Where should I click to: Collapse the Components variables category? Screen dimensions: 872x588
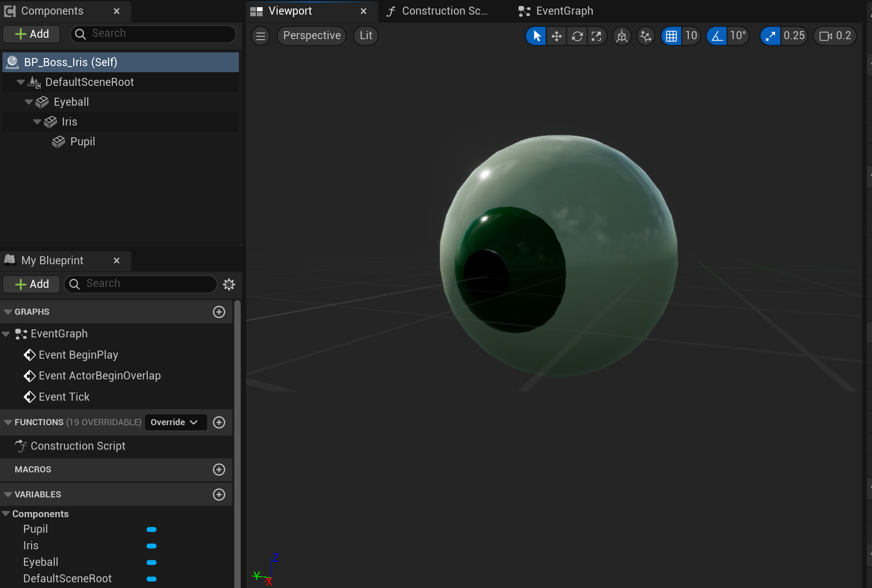pos(6,513)
